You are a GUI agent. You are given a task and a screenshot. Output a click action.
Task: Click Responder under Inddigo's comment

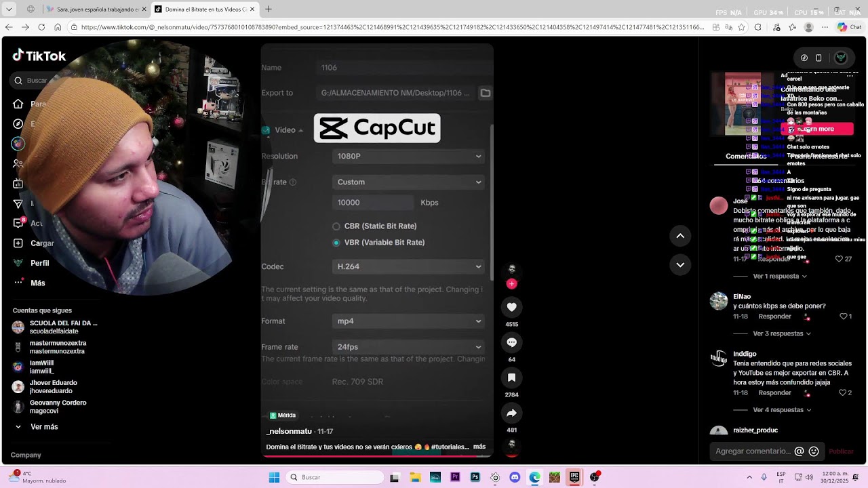[x=774, y=393]
